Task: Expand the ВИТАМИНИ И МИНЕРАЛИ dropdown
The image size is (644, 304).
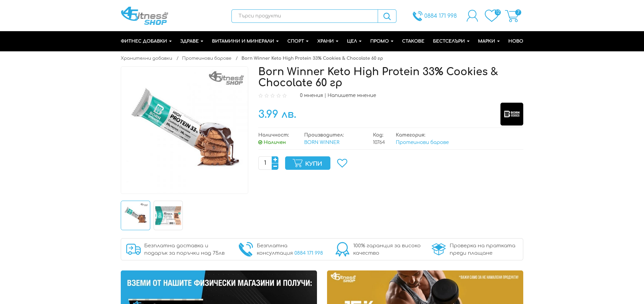Action: point(245,41)
